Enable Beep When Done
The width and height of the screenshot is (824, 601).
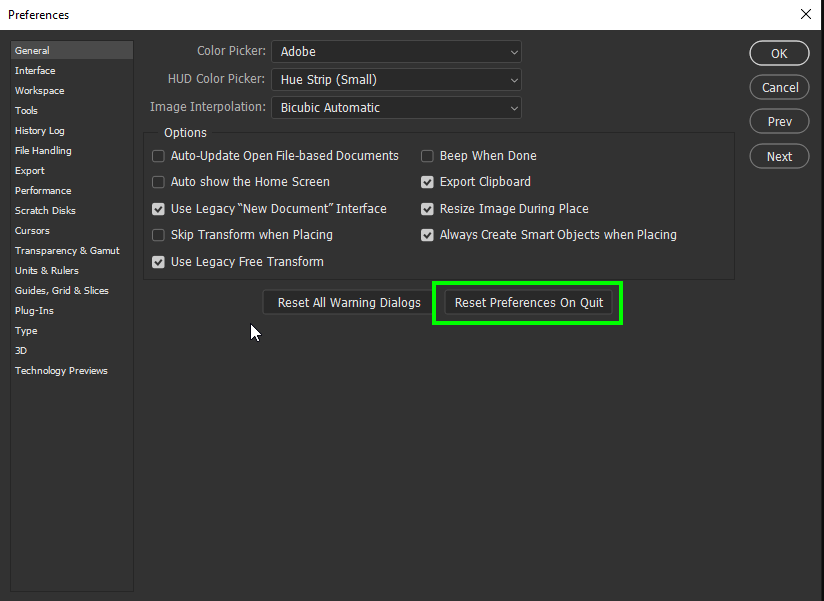point(427,156)
